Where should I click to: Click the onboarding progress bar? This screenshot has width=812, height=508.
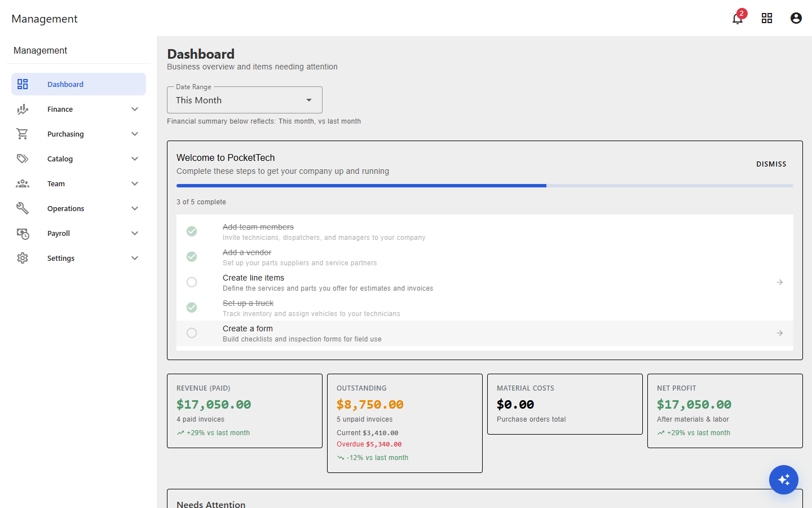(x=485, y=186)
